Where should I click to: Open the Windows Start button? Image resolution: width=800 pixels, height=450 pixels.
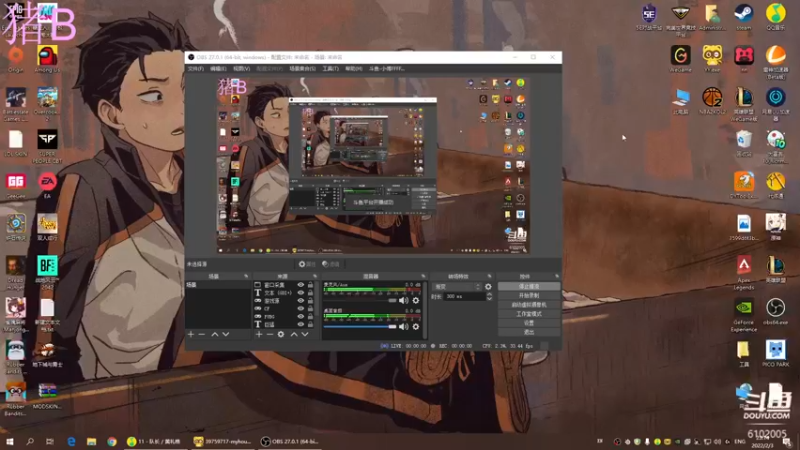(x=9, y=441)
